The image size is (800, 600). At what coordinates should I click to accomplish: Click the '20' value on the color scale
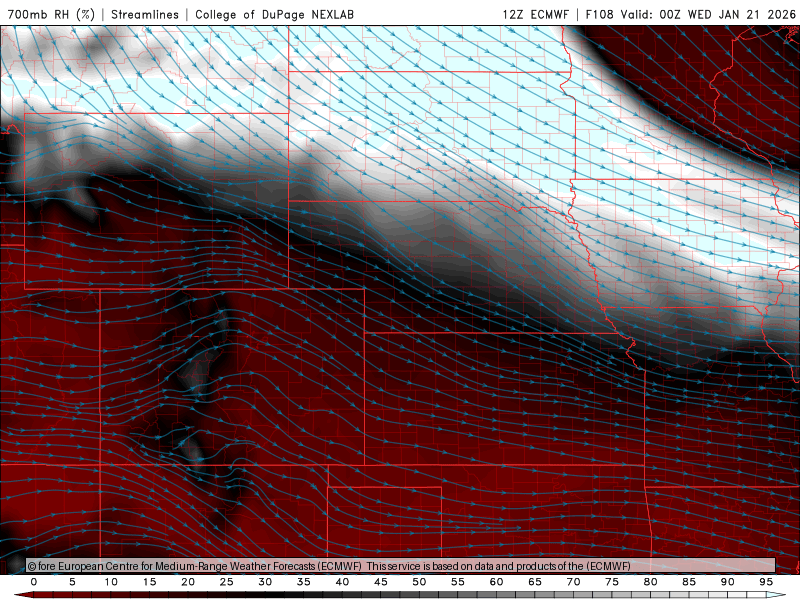tap(188, 582)
